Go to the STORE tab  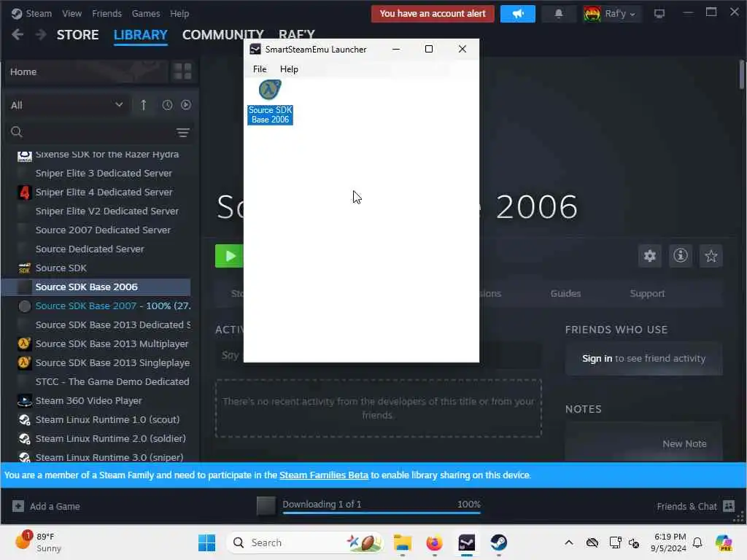tap(77, 35)
